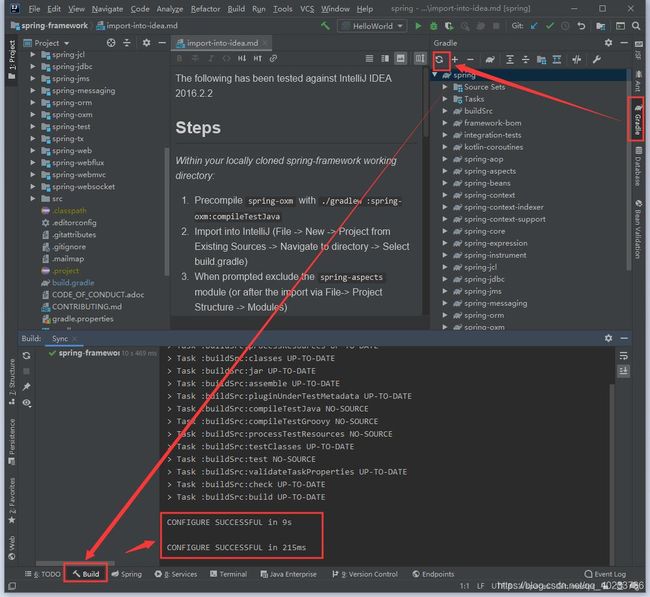The height and width of the screenshot is (597, 650).
Task: Click the Git commit checkmark
Action: (x=550, y=26)
